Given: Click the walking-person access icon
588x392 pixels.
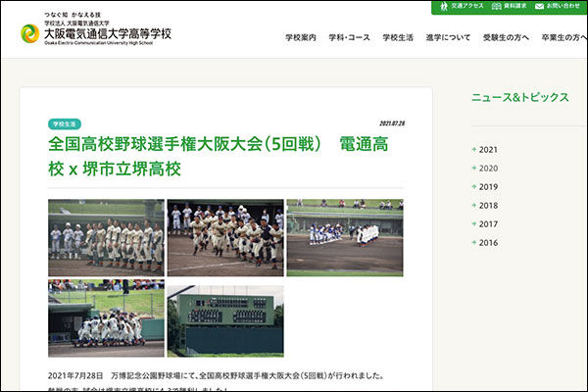Looking at the screenshot, I should coord(444,7).
